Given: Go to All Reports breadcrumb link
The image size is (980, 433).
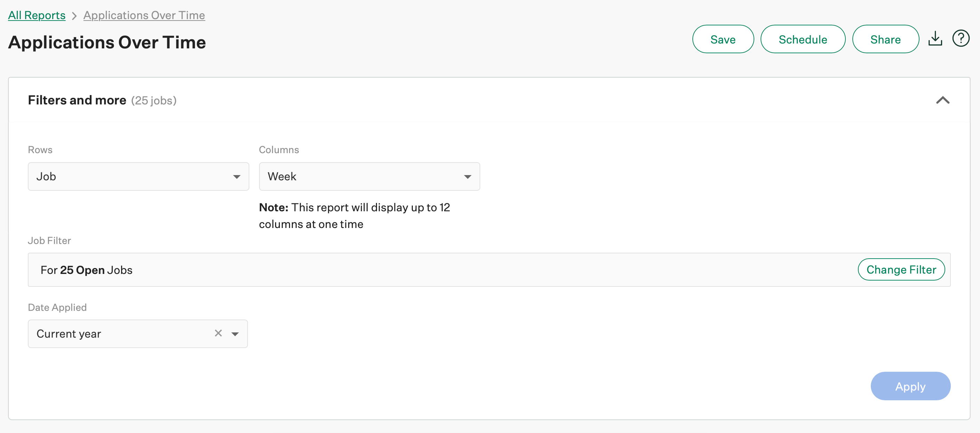Looking at the screenshot, I should [37, 15].
